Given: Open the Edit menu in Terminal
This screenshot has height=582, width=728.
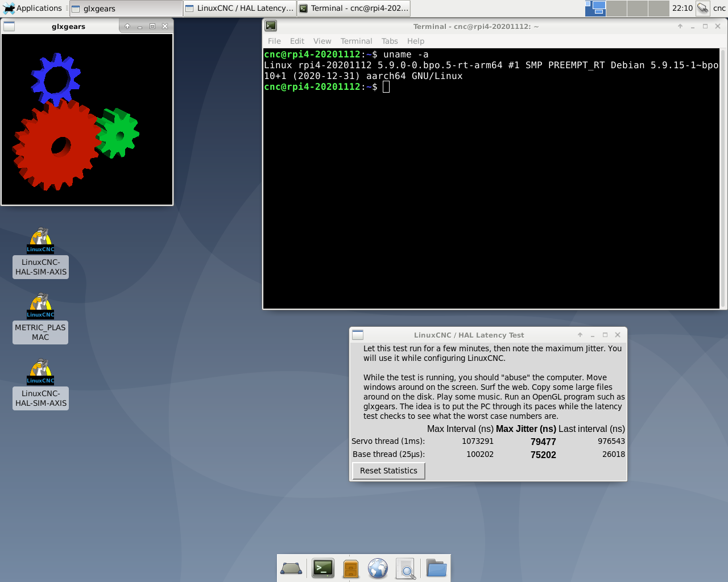Looking at the screenshot, I should point(297,41).
